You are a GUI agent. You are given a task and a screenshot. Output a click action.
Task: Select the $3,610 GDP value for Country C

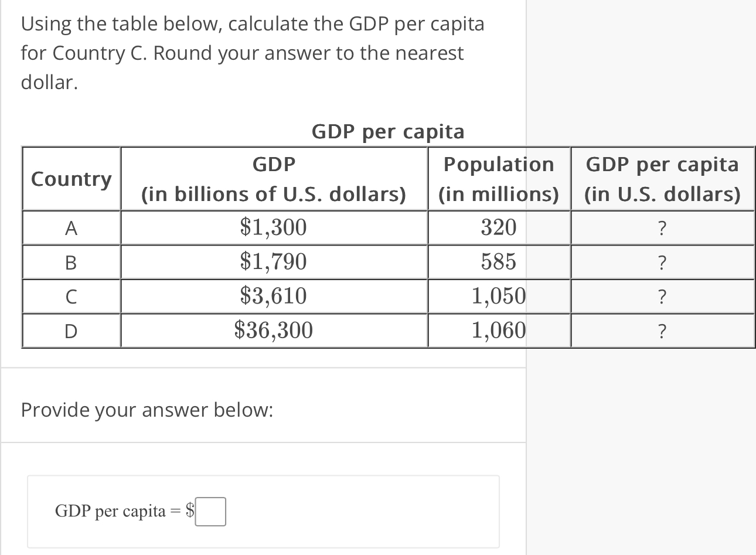pos(274,297)
